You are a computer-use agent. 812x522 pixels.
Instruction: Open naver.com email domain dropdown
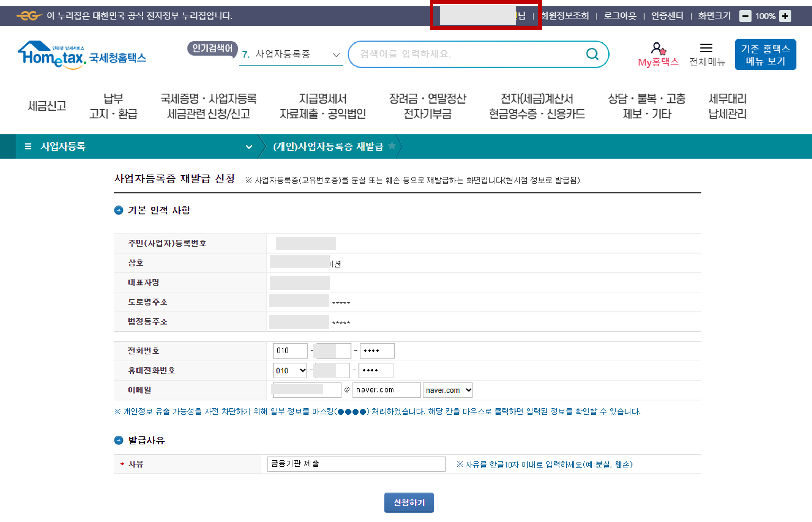448,390
